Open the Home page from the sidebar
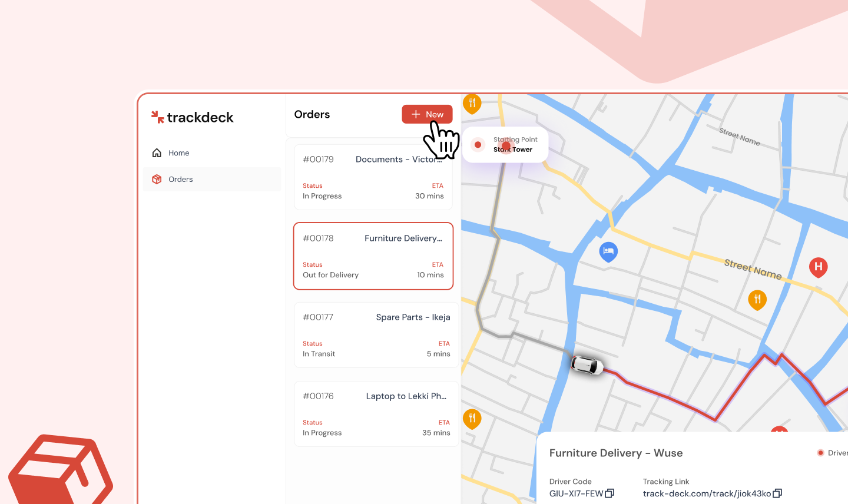This screenshot has width=848, height=504. coord(178,152)
